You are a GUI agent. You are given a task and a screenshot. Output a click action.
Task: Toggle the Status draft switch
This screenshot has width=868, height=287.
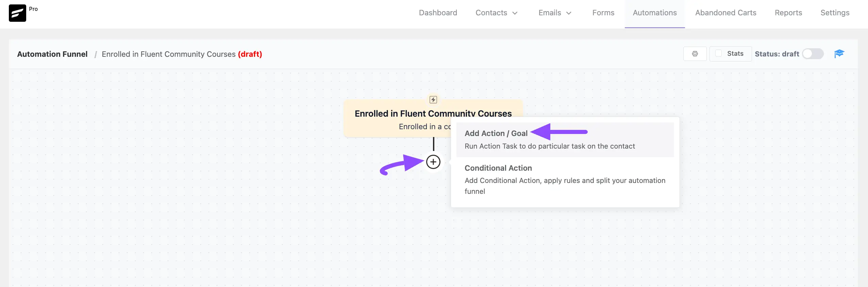click(x=813, y=54)
